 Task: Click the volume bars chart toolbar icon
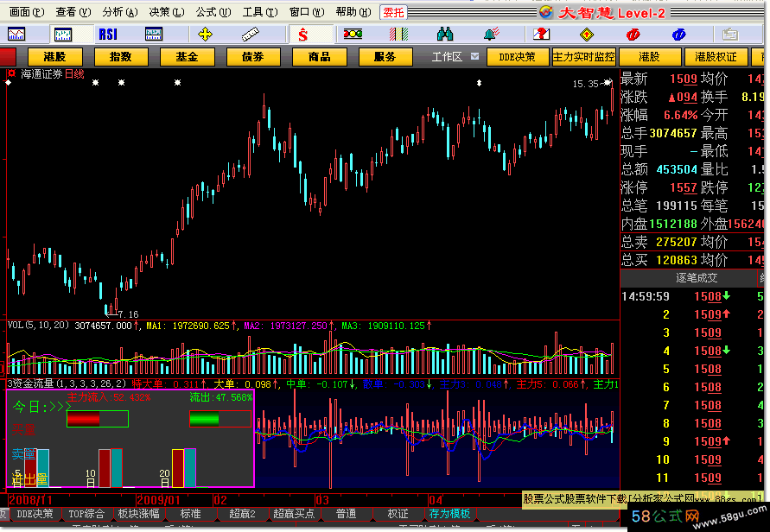(63, 35)
